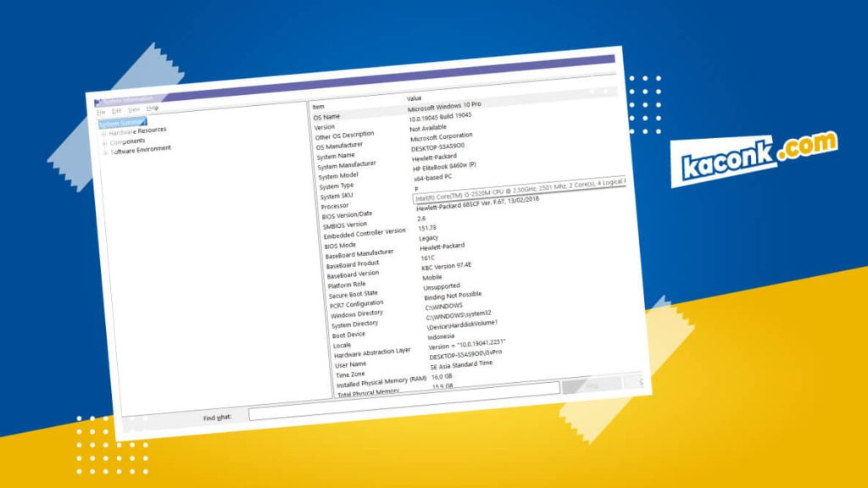Select the Other OS Description row

344,136
